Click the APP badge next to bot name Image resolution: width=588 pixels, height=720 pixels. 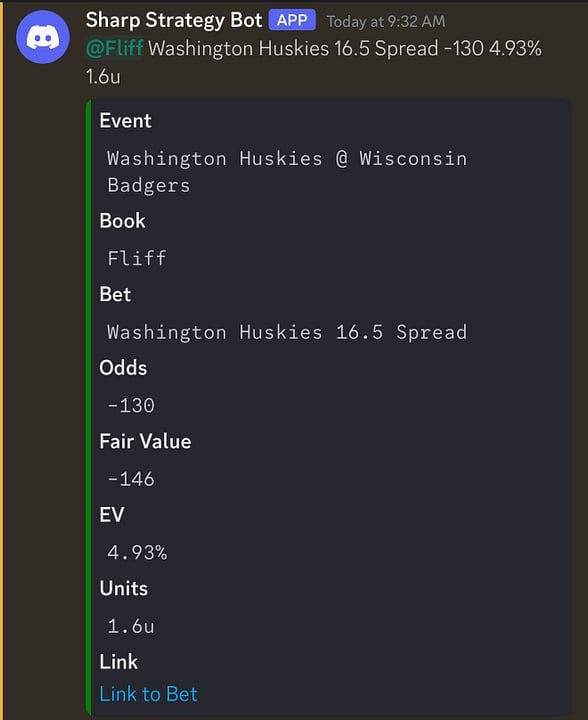(x=292, y=20)
